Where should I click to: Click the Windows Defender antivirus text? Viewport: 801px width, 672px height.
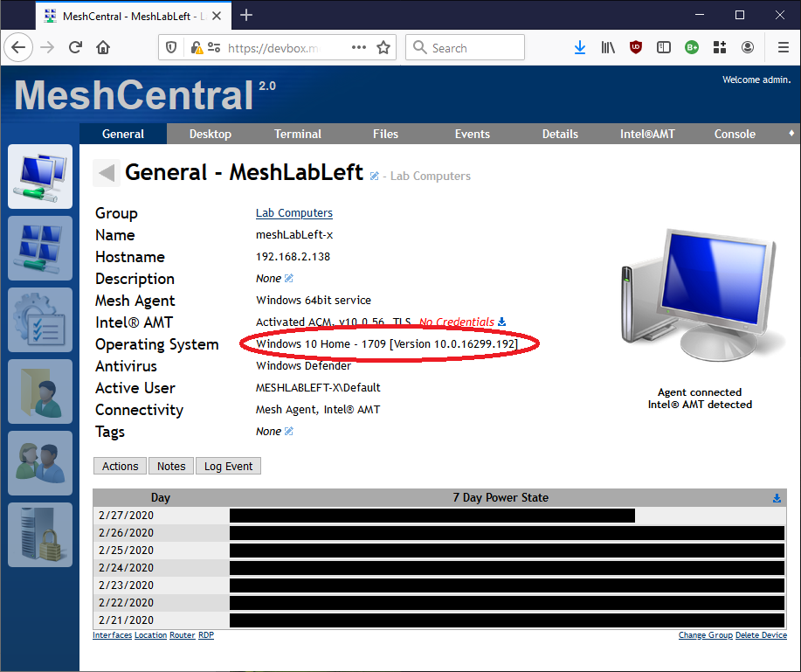tap(303, 366)
